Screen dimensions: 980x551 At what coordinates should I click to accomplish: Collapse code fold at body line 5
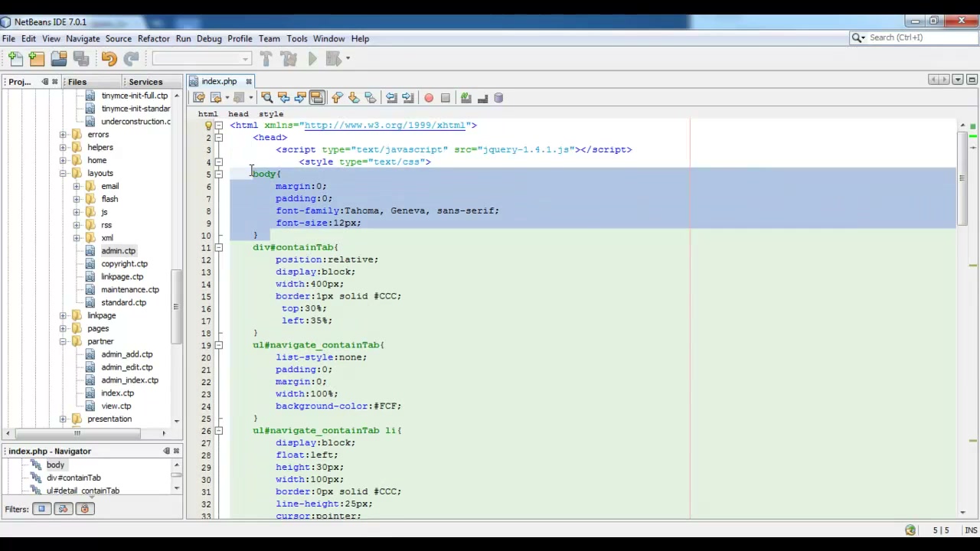click(219, 174)
